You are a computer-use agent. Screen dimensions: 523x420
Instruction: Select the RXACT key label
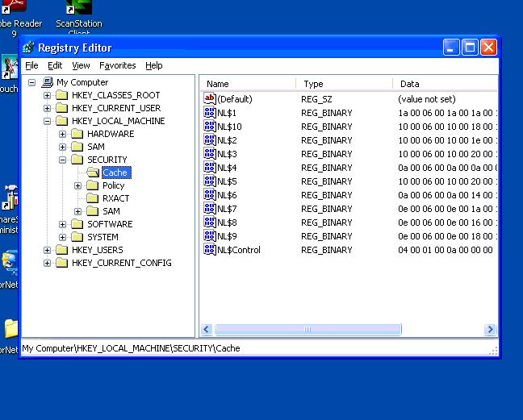click(115, 198)
